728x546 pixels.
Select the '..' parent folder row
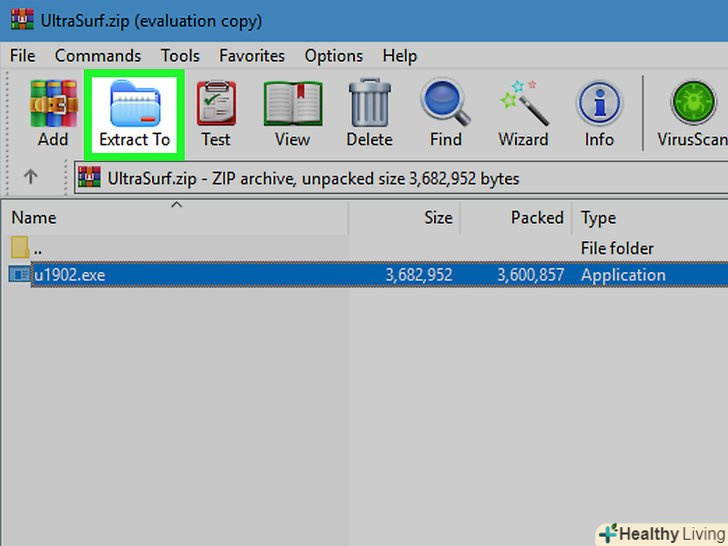click(x=364, y=248)
